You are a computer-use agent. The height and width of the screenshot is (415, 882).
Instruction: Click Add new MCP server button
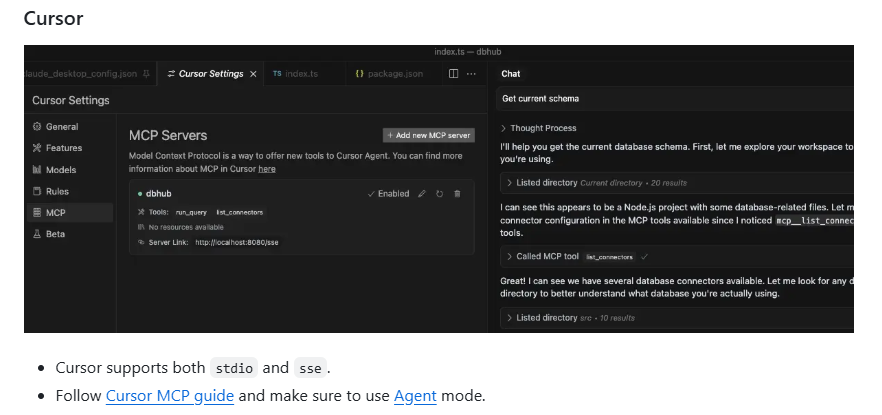click(428, 135)
